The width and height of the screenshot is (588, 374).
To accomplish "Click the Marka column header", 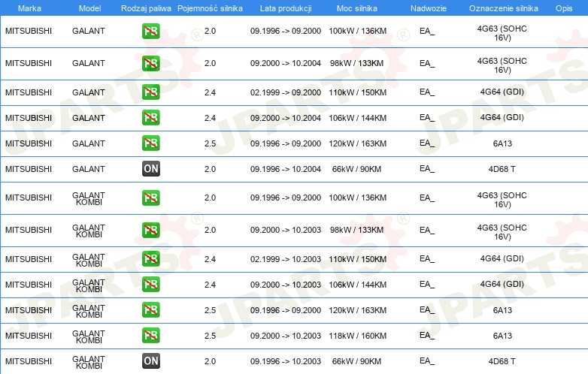I will pos(29,8).
